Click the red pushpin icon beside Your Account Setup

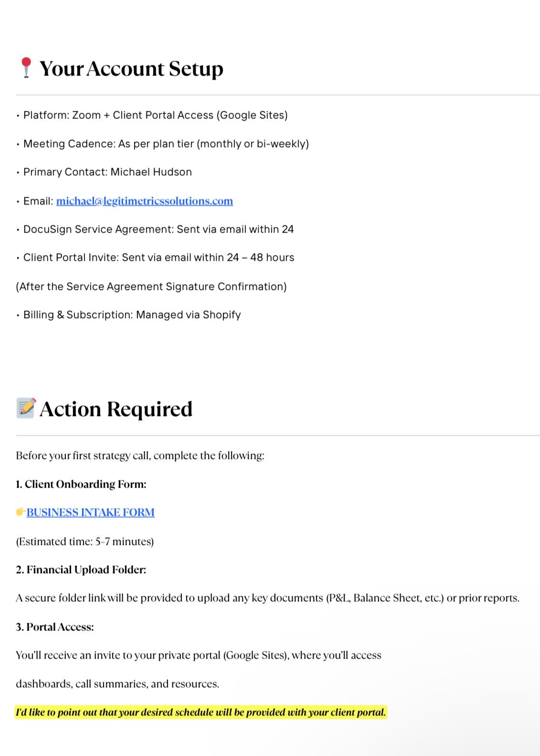26,67
